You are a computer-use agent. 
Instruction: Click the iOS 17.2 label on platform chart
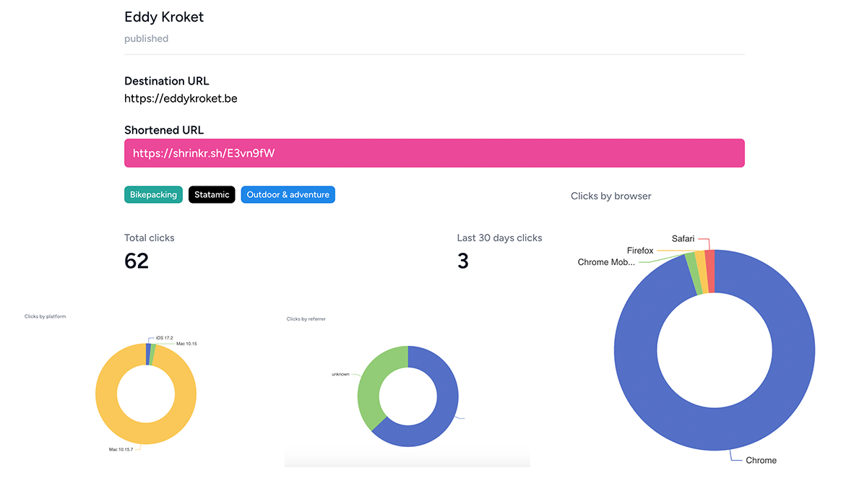165,338
